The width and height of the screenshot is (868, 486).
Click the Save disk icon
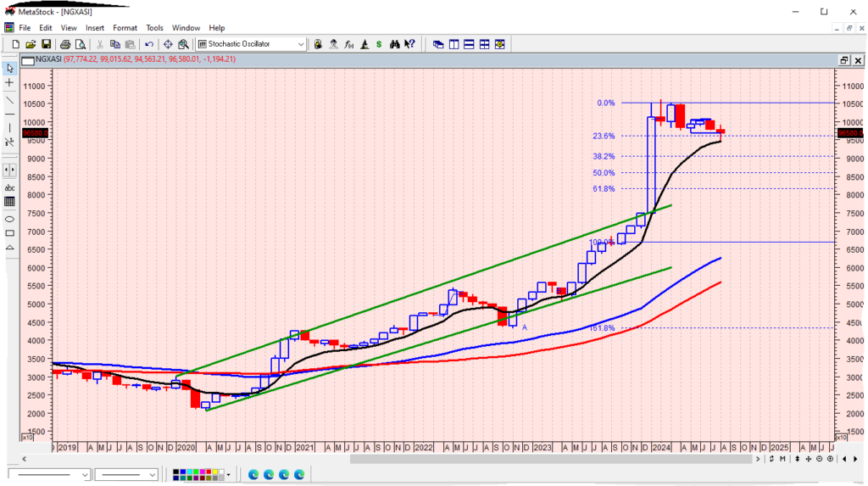(x=47, y=44)
